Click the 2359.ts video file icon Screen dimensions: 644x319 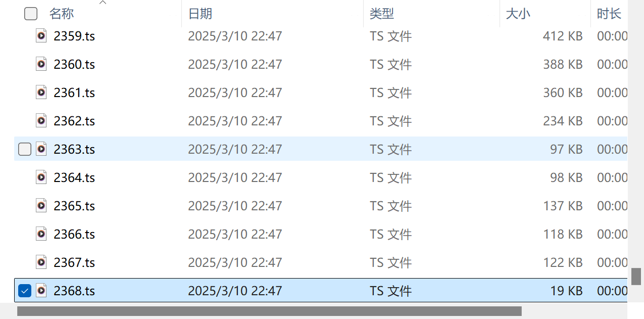41,36
